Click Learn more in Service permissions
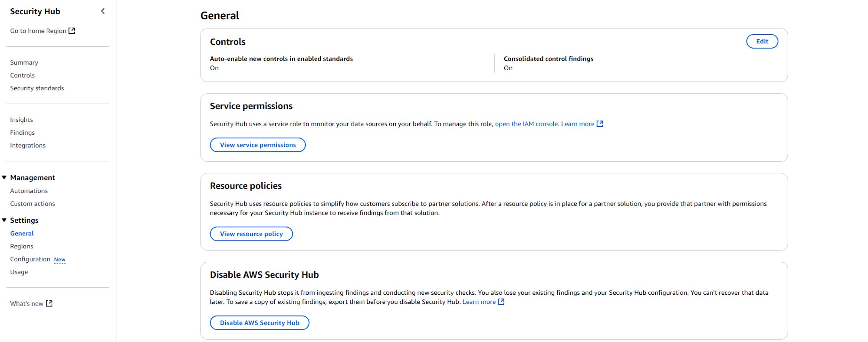868x342 pixels. pyautogui.click(x=578, y=124)
